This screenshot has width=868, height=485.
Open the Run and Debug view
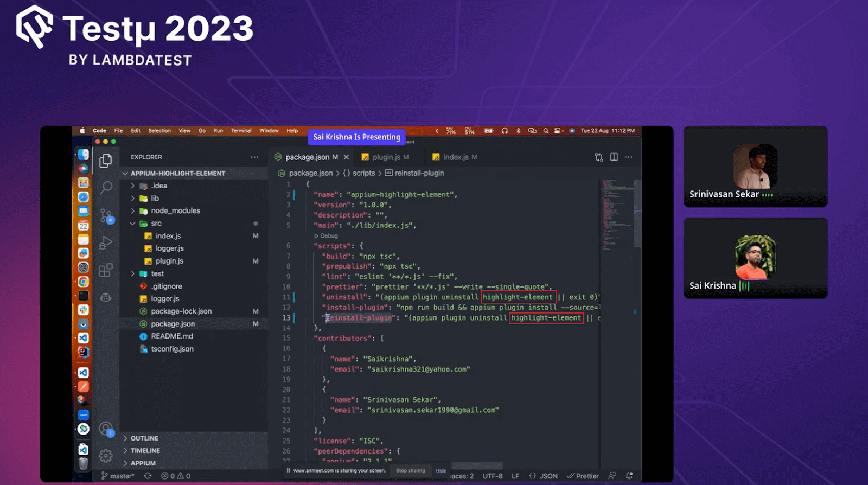(x=106, y=242)
